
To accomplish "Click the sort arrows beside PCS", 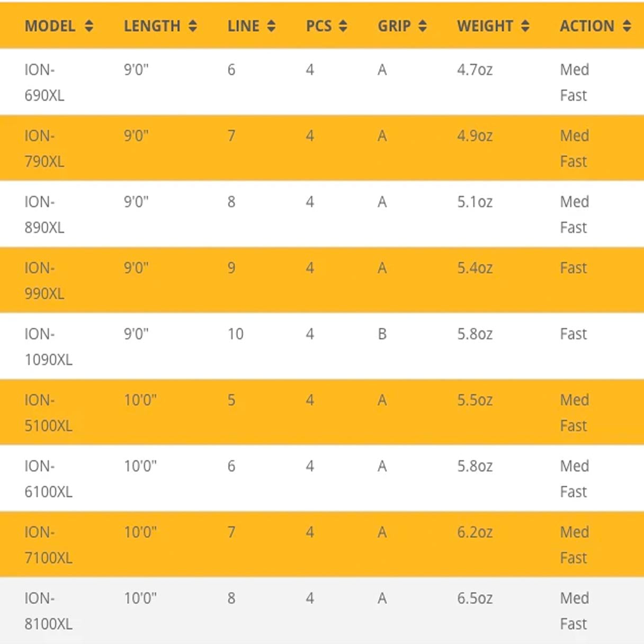I will 343,26.
